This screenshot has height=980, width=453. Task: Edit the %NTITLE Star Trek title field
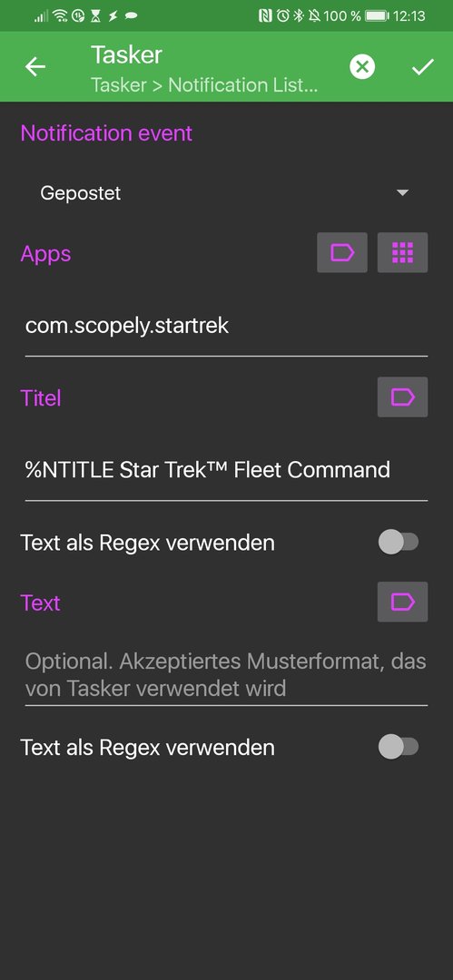click(227, 470)
